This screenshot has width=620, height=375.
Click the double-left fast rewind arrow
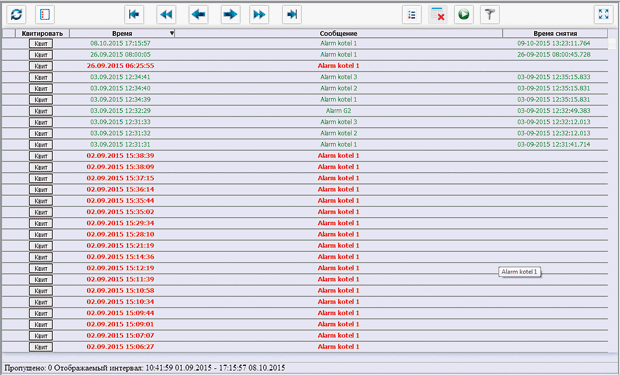click(166, 15)
